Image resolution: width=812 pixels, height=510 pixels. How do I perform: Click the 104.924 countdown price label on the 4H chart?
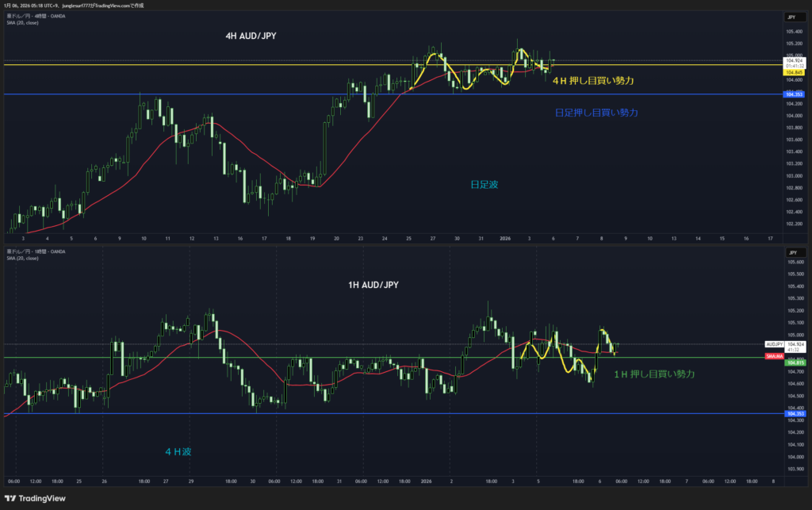(x=795, y=62)
